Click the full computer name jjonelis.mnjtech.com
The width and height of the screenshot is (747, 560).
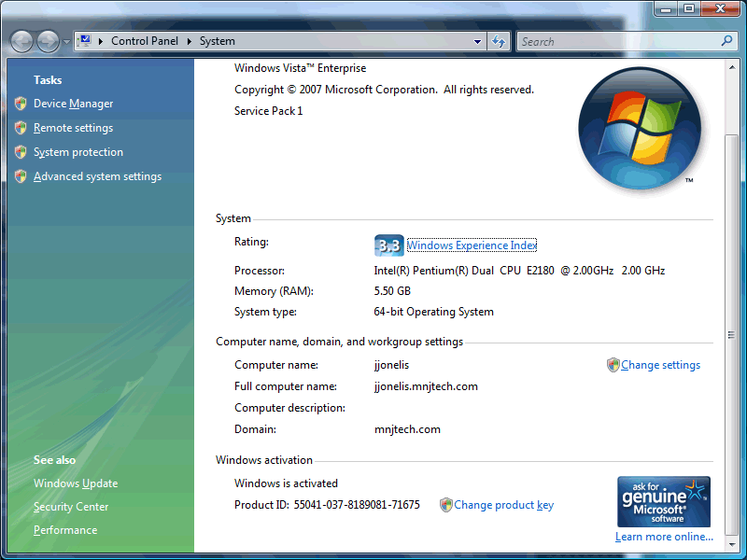click(x=426, y=386)
